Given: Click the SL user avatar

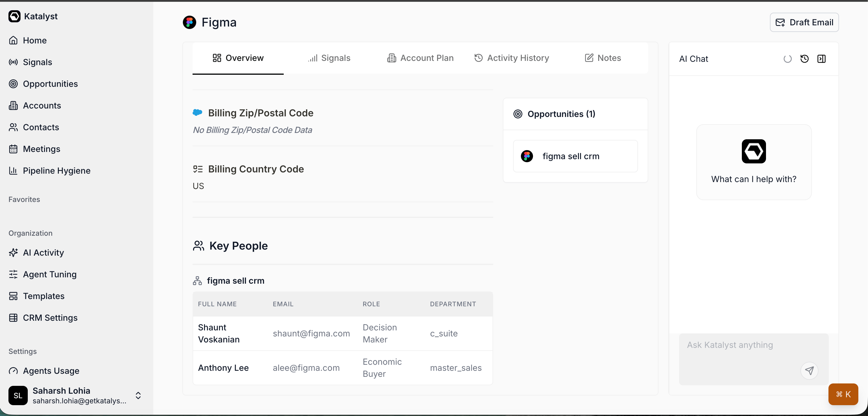Looking at the screenshot, I should pyautogui.click(x=18, y=396).
